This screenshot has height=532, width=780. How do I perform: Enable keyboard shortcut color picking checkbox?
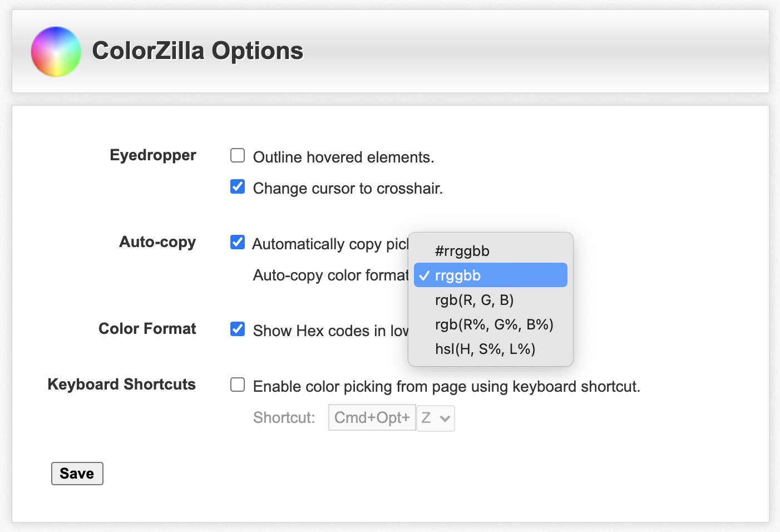pyautogui.click(x=238, y=385)
